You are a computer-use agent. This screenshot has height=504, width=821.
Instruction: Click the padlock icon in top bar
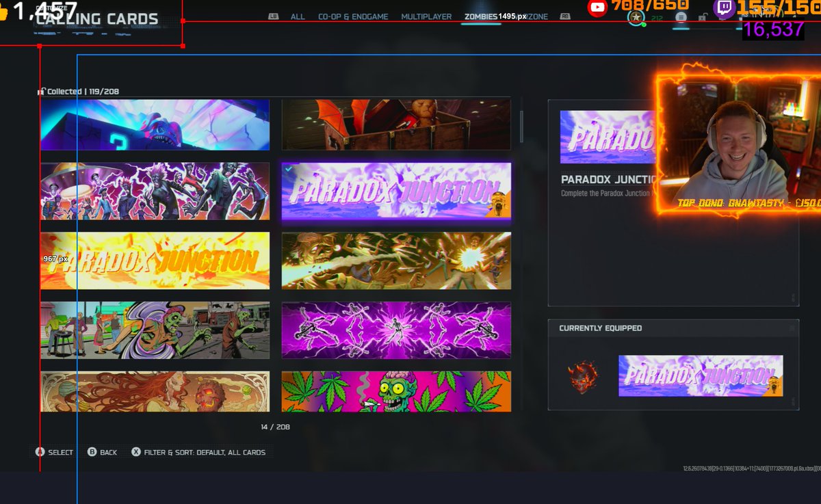(x=702, y=18)
